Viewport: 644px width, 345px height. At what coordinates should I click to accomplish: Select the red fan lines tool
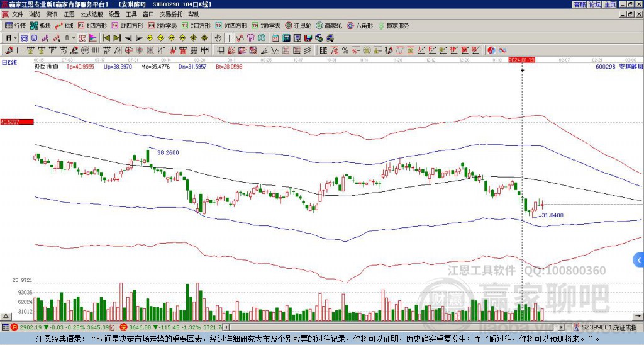(231, 50)
